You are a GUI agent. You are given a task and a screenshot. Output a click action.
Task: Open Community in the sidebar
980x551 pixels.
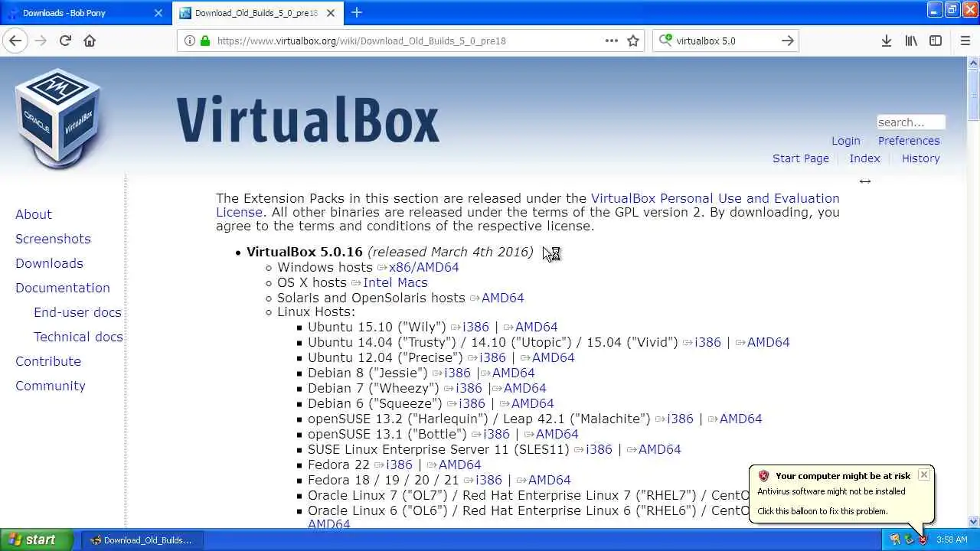click(x=51, y=386)
